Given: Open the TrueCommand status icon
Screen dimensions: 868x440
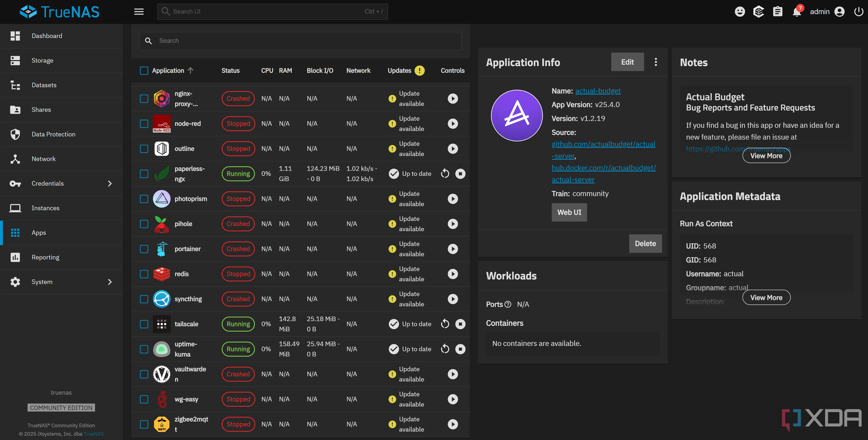Looking at the screenshot, I should pos(758,12).
